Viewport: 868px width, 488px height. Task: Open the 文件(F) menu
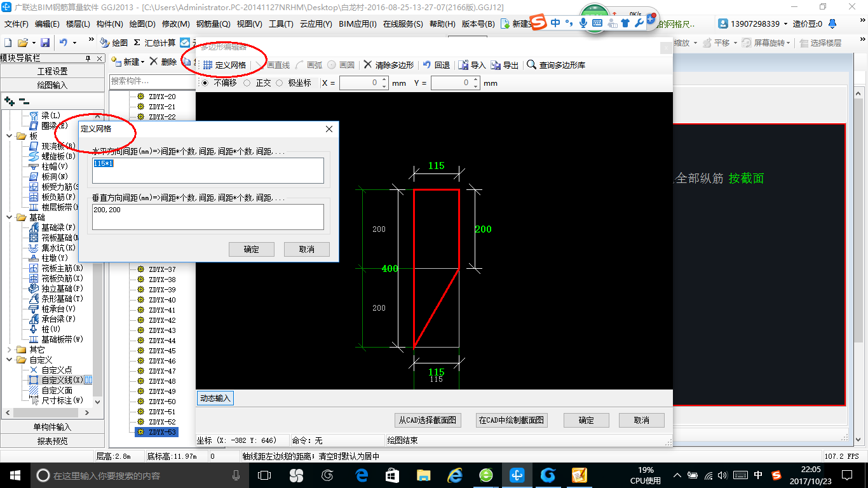(17, 24)
